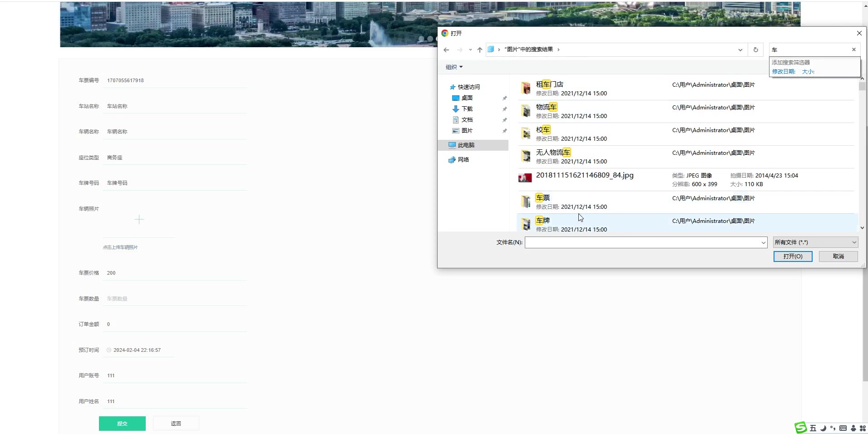Click the 订单金额 field
The height and width of the screenshot is (434, 868).
coord(175,324)
